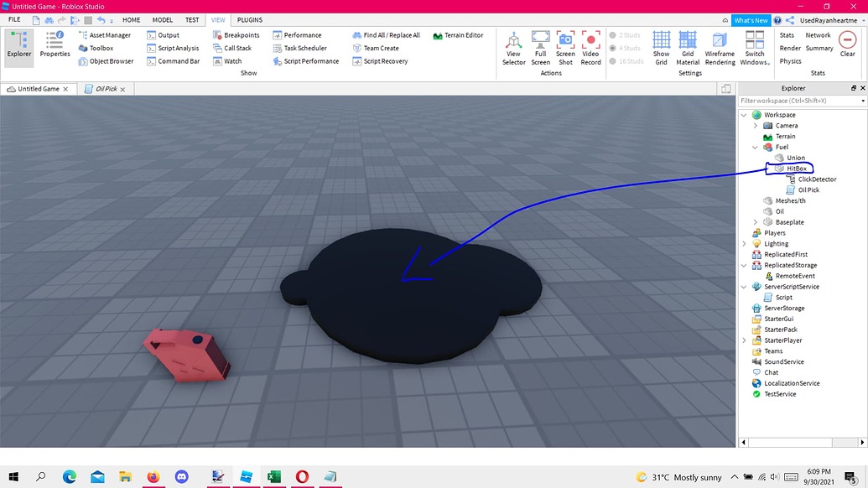The height and width of the screenshot is (488, 868).
Task: Toggle Wireframe Rendering mode
Action: tap(720, 48)
